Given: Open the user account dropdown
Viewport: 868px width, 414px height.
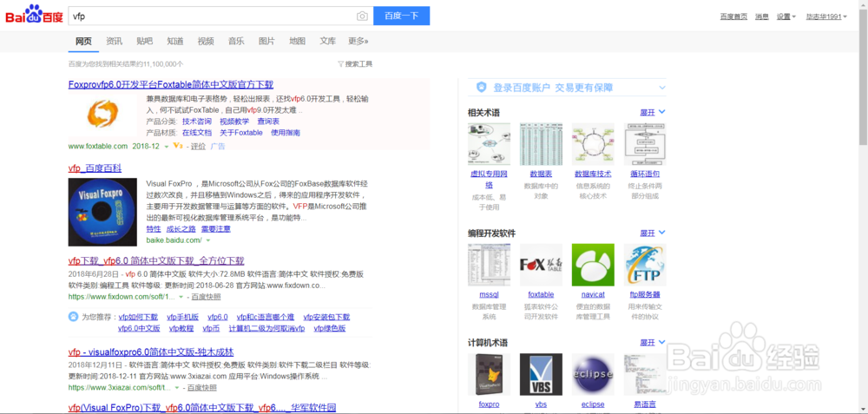Looking at the screenshot, I should pyautogui.click(x=826, y=16).
